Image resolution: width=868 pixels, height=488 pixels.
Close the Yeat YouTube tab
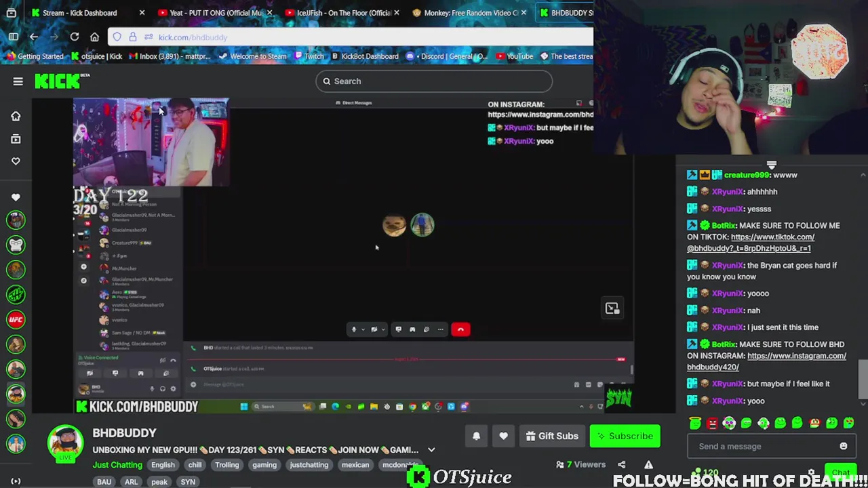pos(270,13)
